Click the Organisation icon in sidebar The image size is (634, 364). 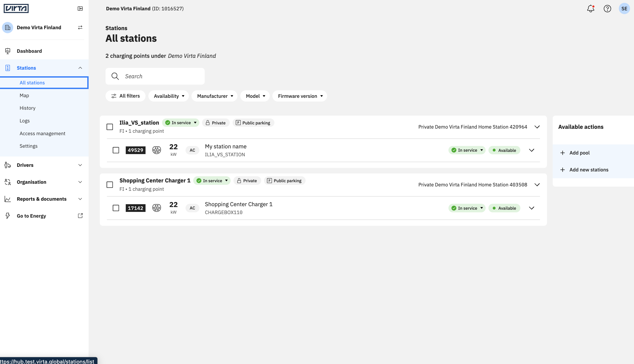coord(8,182)
